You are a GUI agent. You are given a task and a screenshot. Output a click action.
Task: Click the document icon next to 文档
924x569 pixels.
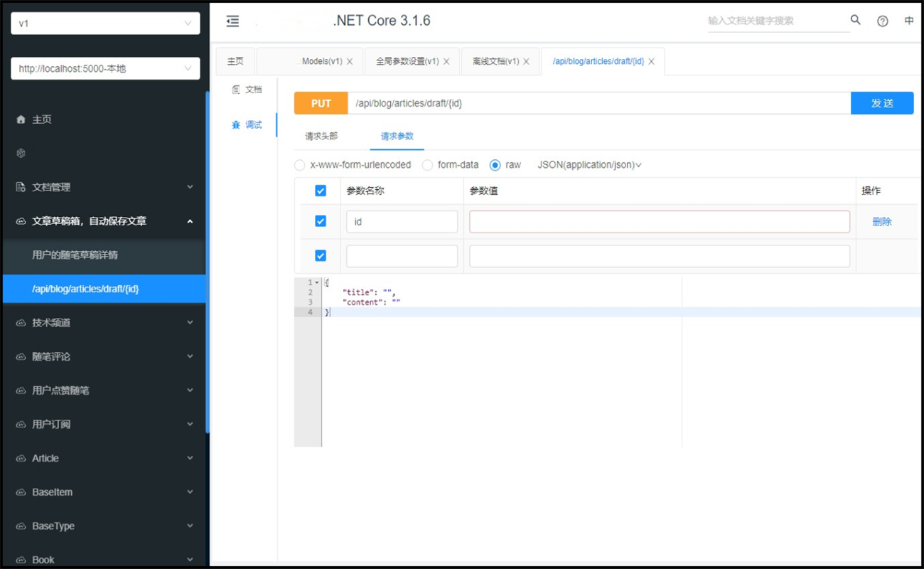[x=236, y=90]
